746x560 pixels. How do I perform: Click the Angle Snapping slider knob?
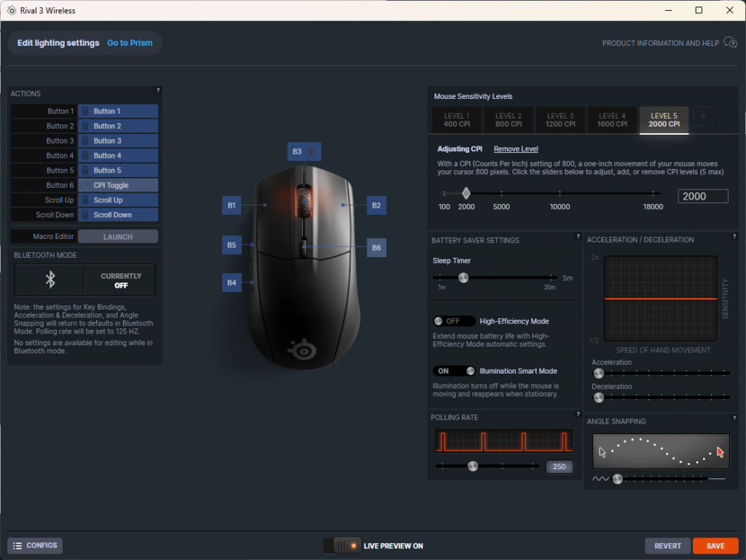click(618, 478)
